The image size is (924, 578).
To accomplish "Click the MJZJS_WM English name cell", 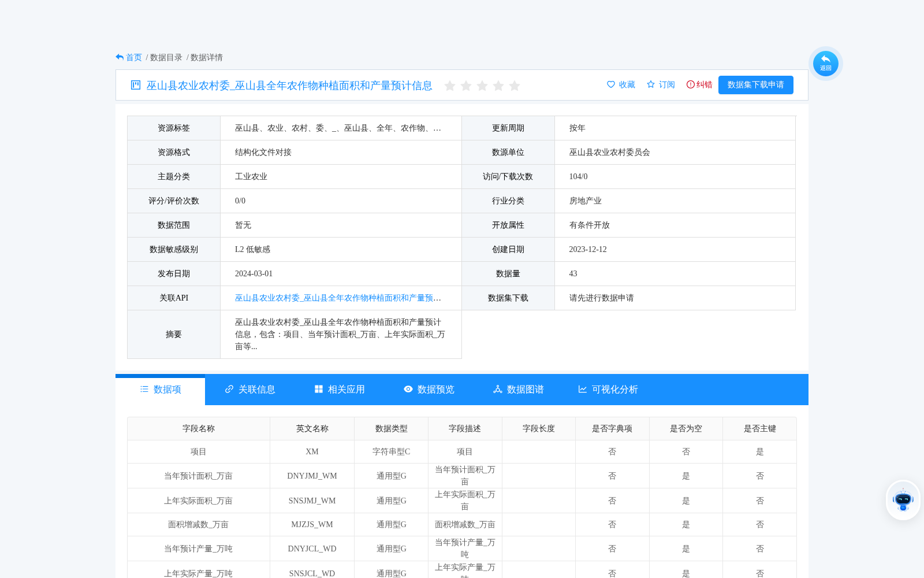I will [x=312, y=525].
